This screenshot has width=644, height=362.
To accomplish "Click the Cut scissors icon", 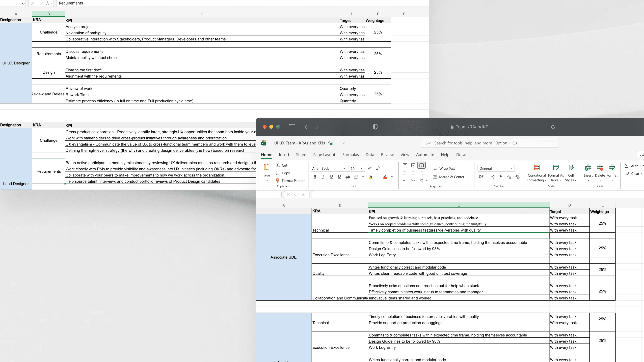I will pos(278,165).
